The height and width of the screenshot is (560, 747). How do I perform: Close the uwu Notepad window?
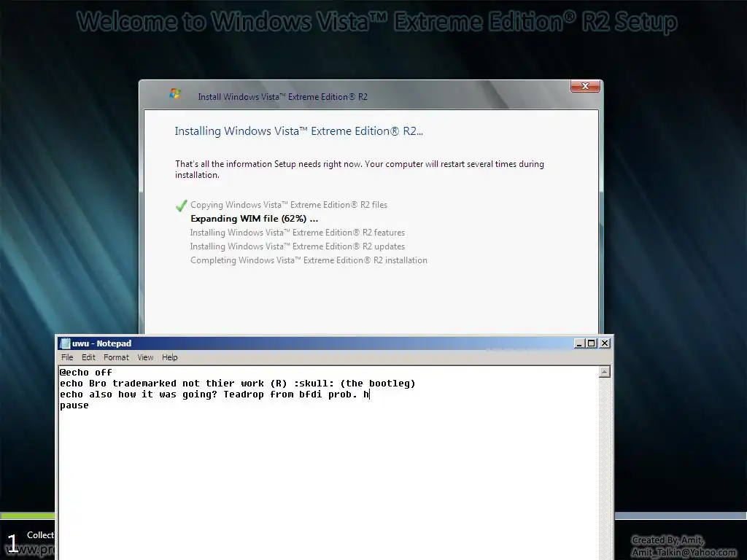coord(605,343)
